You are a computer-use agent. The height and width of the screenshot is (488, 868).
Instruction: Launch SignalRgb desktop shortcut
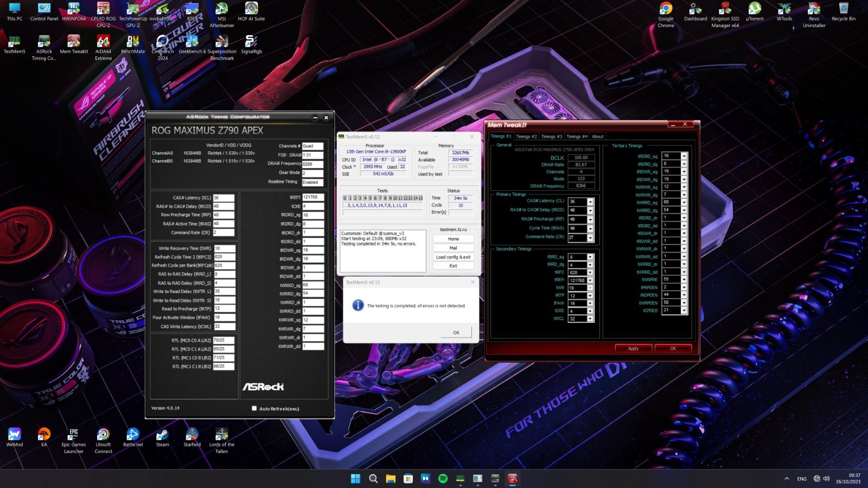tap(251, 45)
